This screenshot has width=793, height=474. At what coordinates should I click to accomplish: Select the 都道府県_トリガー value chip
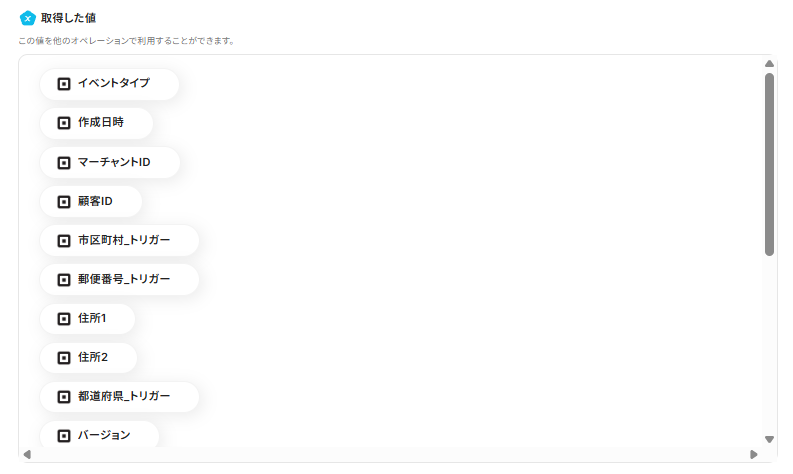(119, 397)
